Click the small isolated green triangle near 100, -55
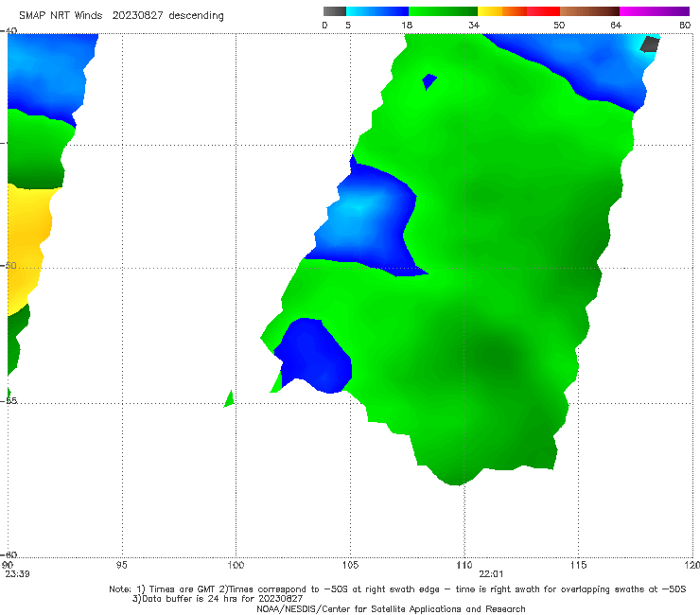Image resolution: width=700 pixels, height=615 pixels. point(230,398)
